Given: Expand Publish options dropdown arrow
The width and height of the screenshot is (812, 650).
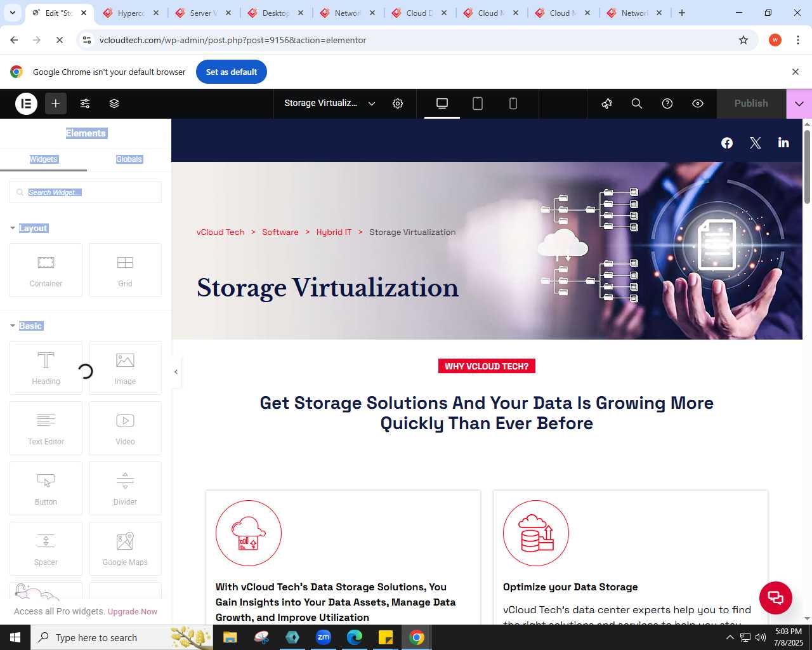Looking at the screenshot, I should click(x=799, y=103).
